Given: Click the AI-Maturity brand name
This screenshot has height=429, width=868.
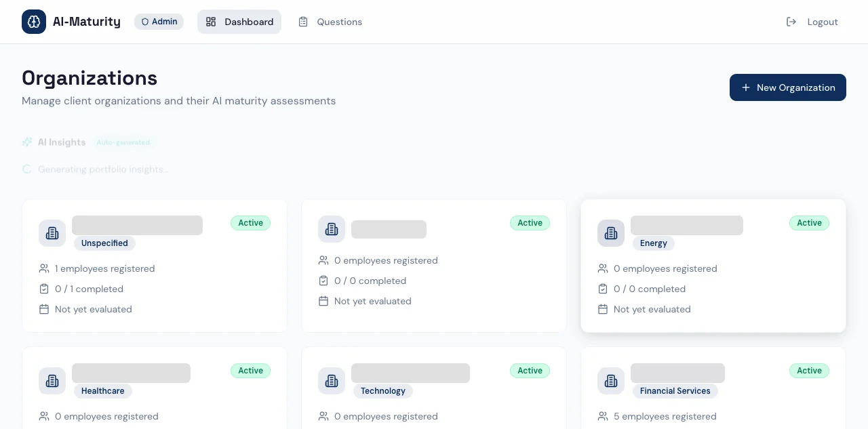Looking at the screenshot, I should pyautogui.click(x=87, y=22).
